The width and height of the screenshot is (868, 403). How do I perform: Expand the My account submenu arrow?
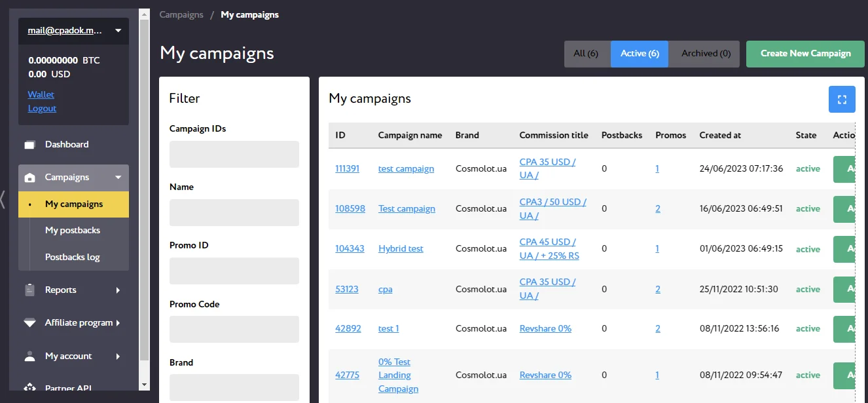click(118, 356)
